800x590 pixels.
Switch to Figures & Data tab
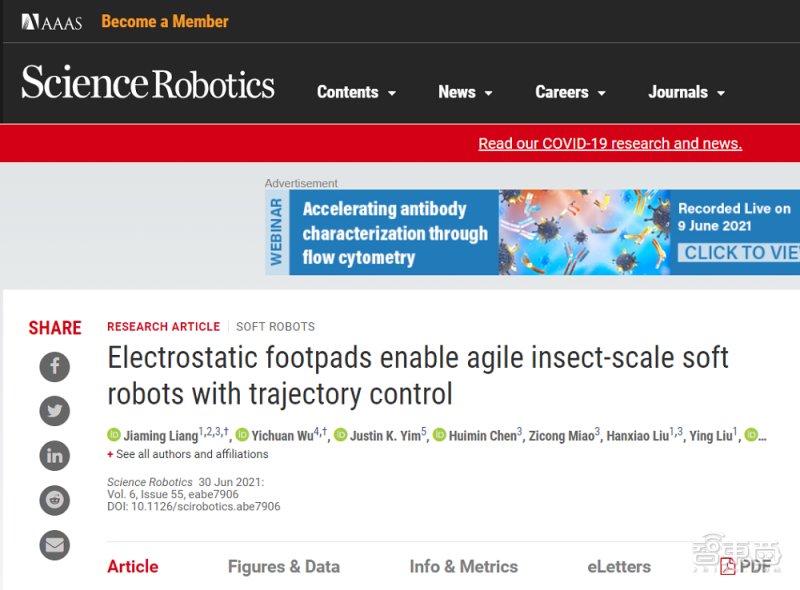(284, 567)
